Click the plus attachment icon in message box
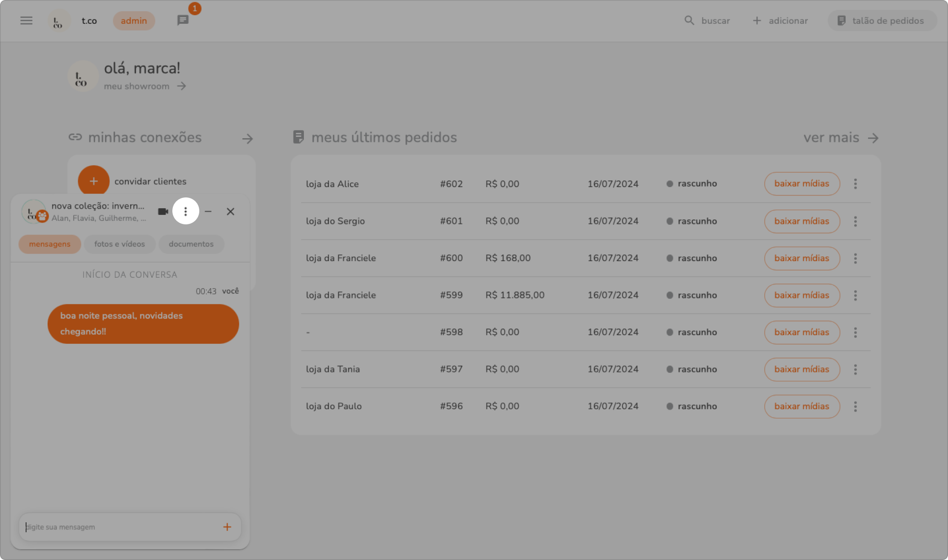The width and height of the screenshot is (948, 560). pyautogui.click(x=227, y=527)
